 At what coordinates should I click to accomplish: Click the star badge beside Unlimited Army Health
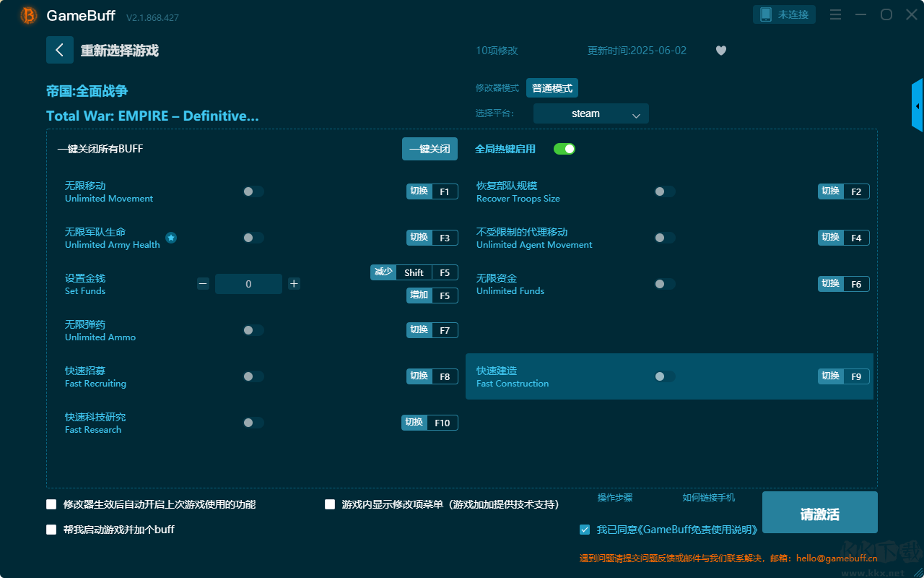[171, 238]
